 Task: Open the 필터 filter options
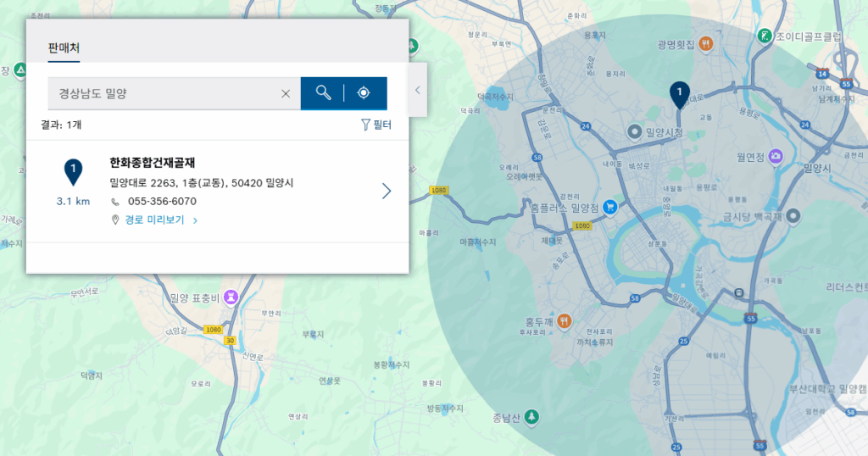376,125
